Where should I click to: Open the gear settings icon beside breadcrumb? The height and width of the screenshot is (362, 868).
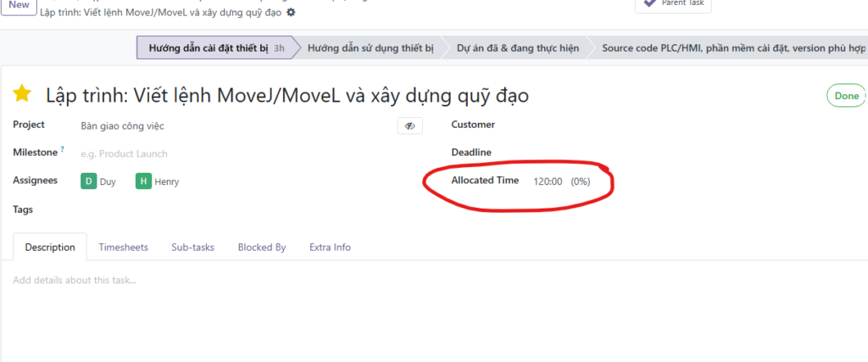(x=292, y=14)
